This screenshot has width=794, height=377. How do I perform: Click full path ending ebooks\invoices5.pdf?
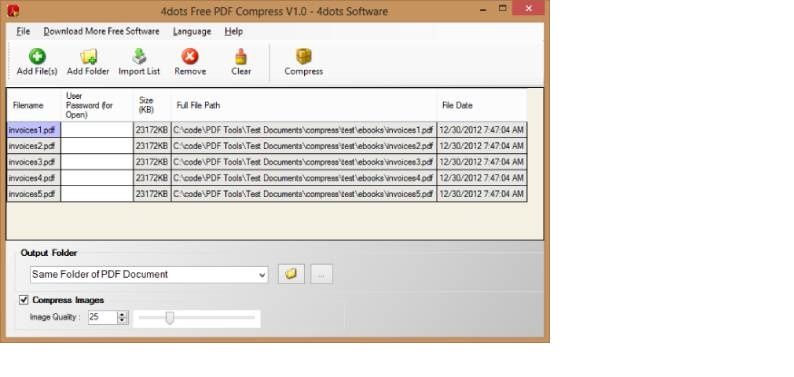tap(304, 194)
